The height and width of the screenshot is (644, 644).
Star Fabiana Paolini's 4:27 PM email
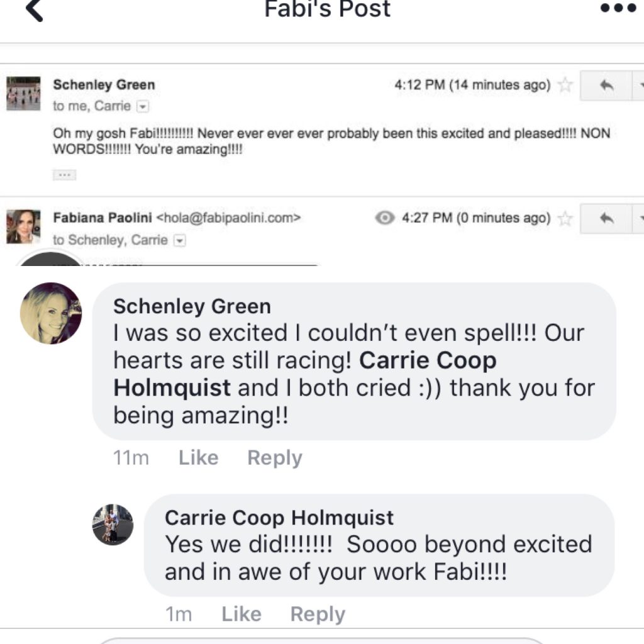coord(565,218)
